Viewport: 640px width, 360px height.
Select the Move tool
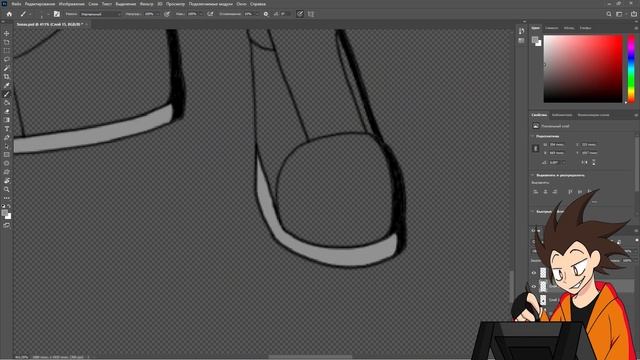coord(7,33)
